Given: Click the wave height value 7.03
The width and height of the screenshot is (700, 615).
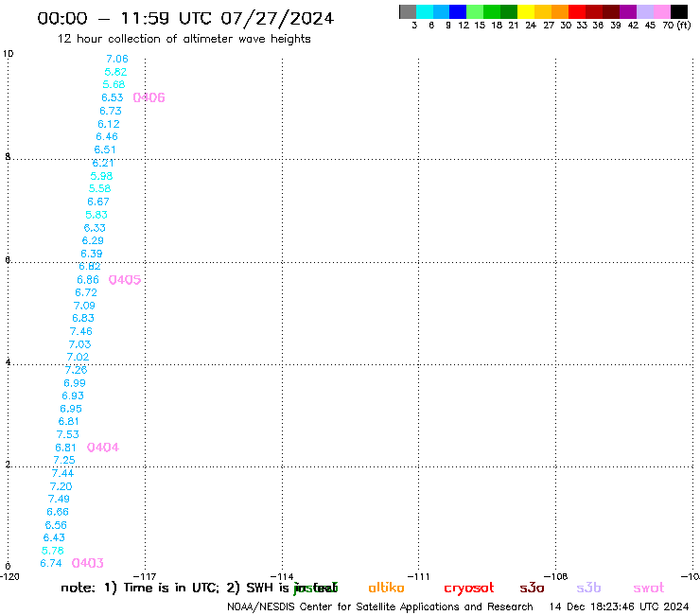Looking at the screenshot, I should pos(79,344).
